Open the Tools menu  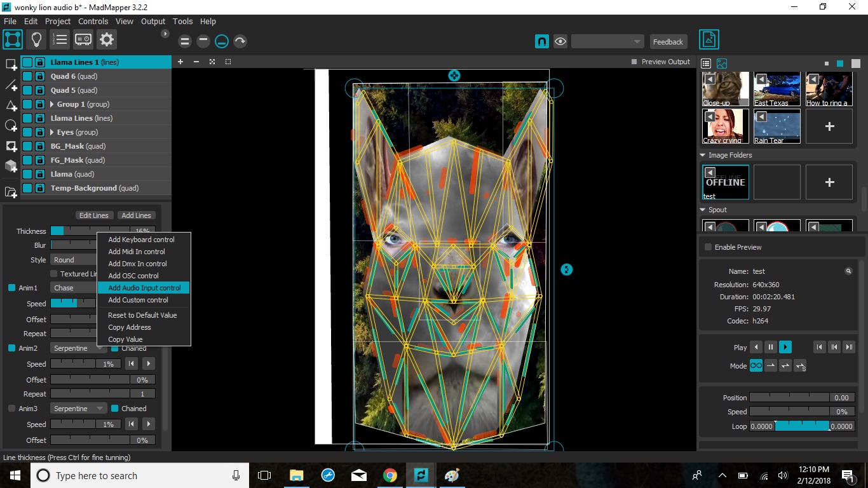[182, 21]
